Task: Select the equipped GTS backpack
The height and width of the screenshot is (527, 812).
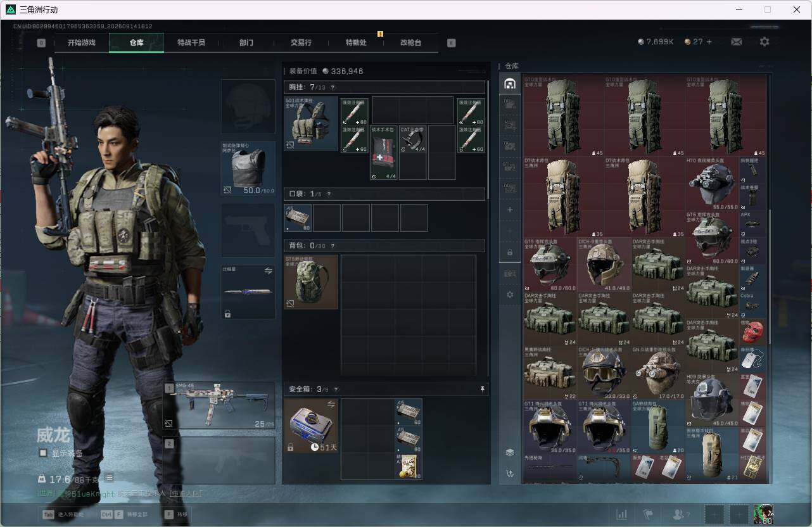Action: click(x=311, y=282)
